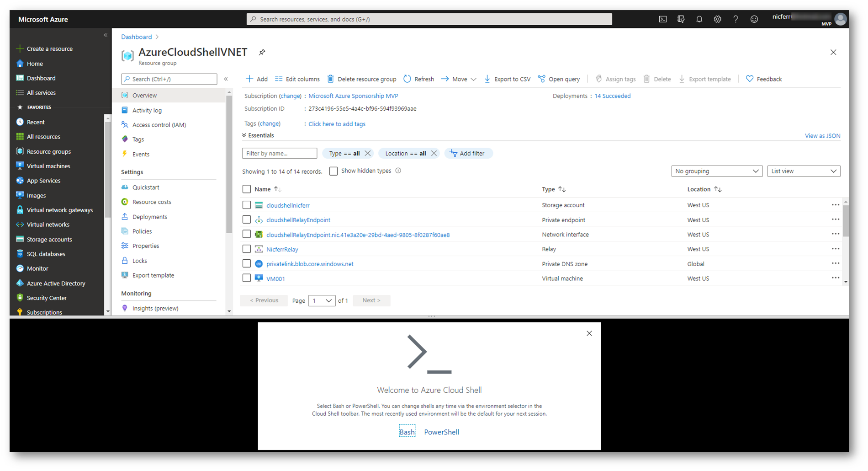Viewport: 868px width, 471px height.
Task: Open the No grouping dropdown
Action: (x=717, y=171)
